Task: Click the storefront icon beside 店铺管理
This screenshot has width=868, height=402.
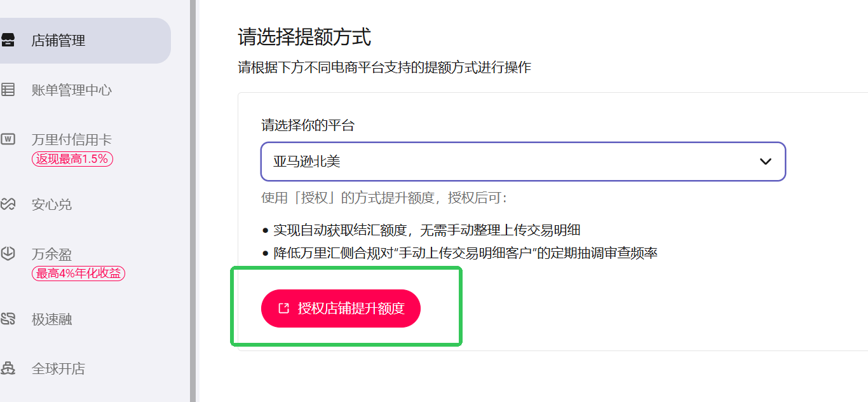Action: click(x=8, y=41)
